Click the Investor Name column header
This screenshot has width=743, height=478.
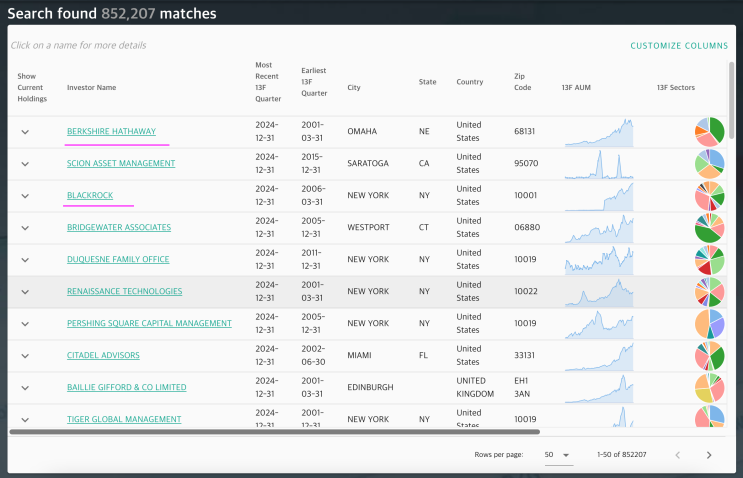(x=91, y=88)
